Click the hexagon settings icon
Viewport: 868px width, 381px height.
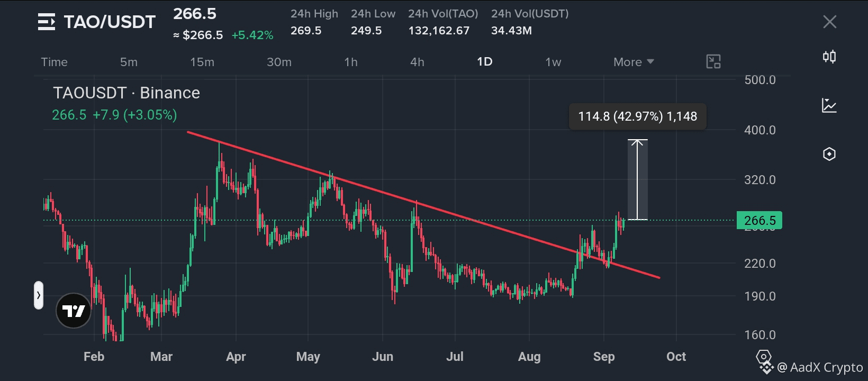(x=829, y=154)
